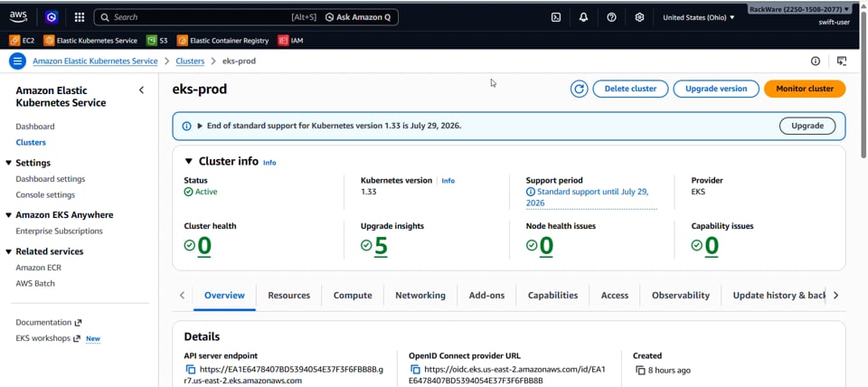Open the notifications bell

pos(583,17)
